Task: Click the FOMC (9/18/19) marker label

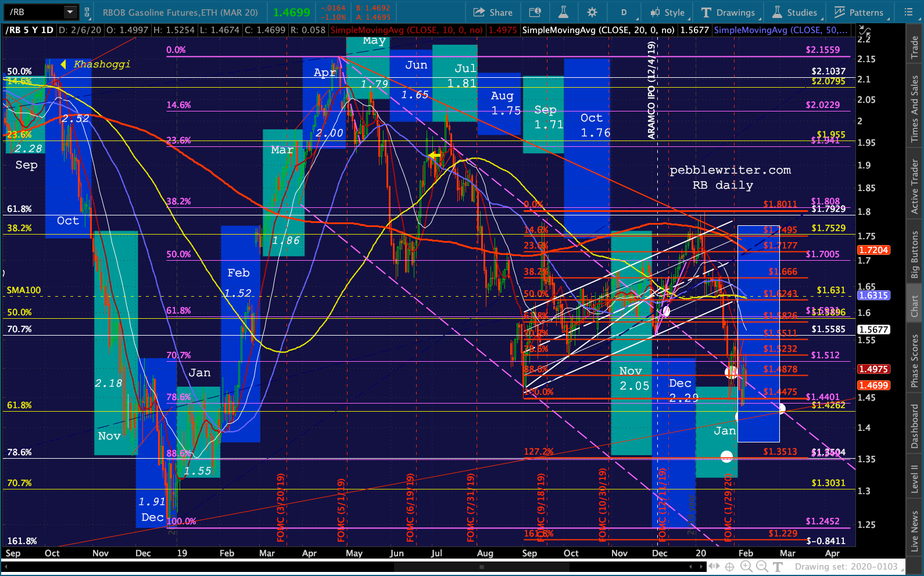Action: (x=541, y=508)
